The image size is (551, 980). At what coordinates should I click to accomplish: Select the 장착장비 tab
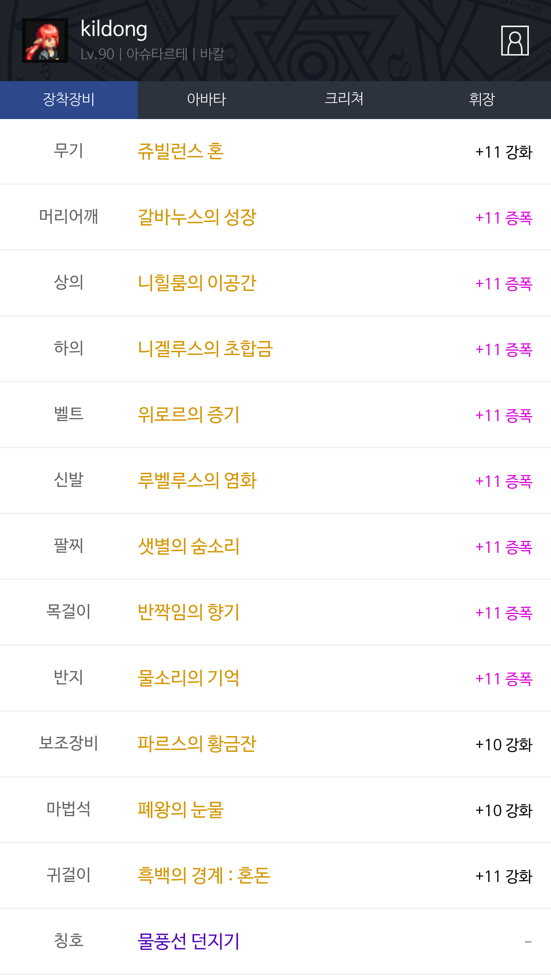(x=69, y=100)
